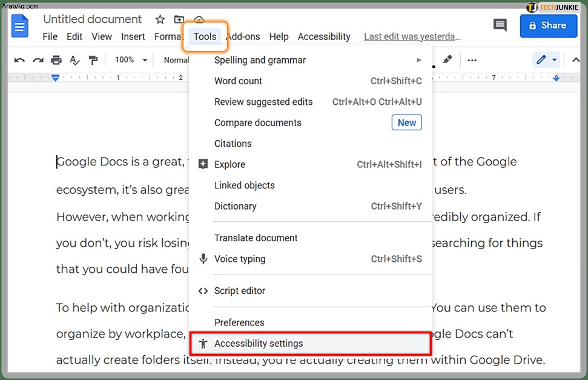Image resolution: width=588 pixels, height=380 pixels.
Task: Open the Help menu
Action: tap(279, 37)
